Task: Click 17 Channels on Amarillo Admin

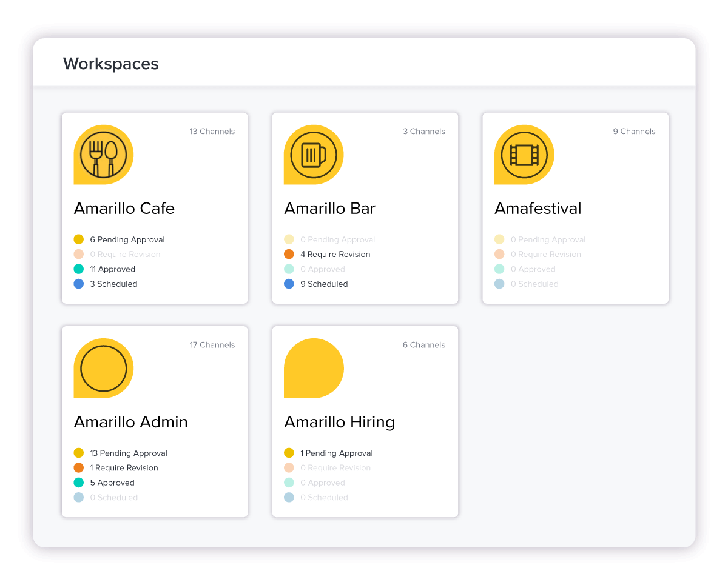Action: pyautogui.click(x=212, y=344)
